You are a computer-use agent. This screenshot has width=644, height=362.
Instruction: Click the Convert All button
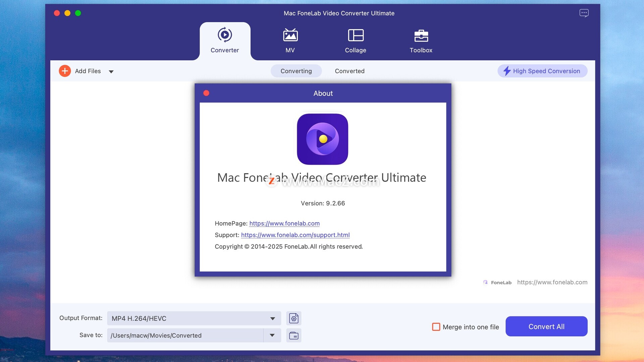pos(546,326)
